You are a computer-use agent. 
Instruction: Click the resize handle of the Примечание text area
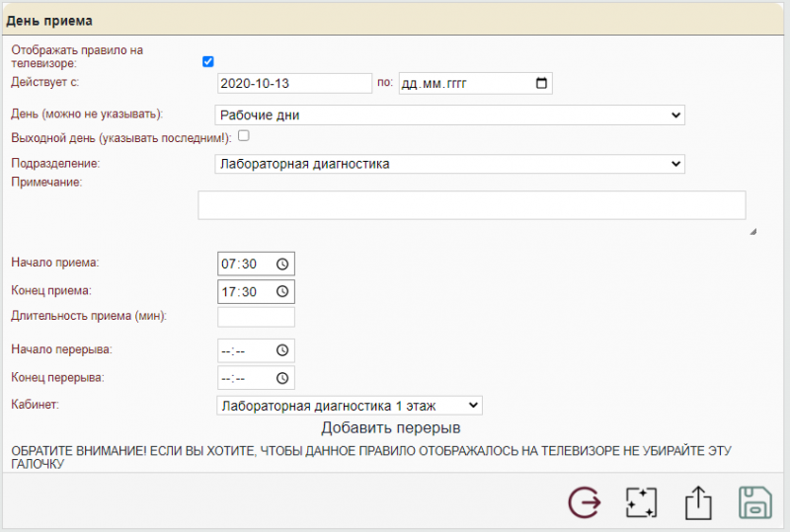pos(752,232)
